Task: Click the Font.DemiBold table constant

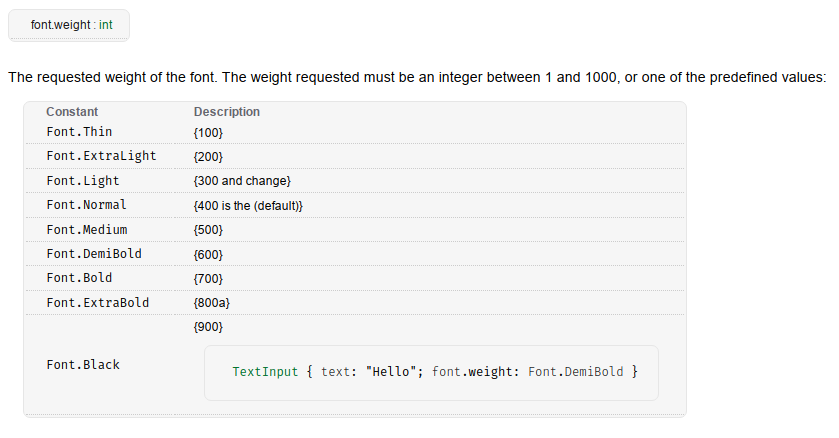Action: (x=94, y=253)
